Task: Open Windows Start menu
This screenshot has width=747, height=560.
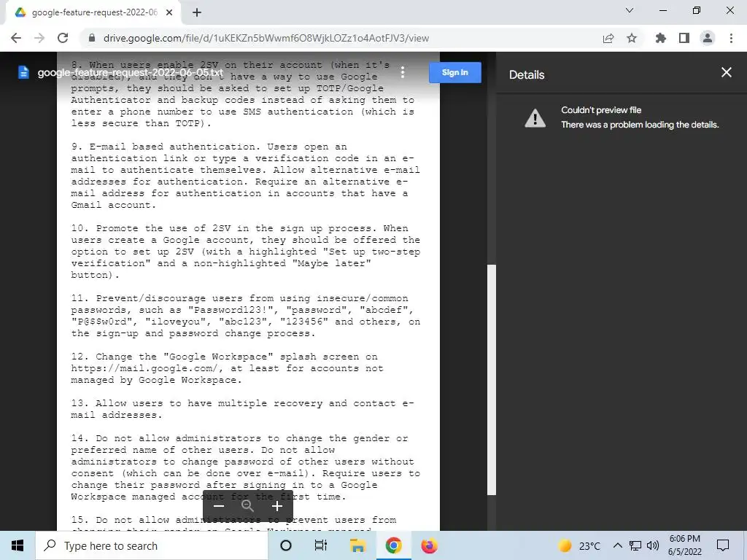Action: (x=18, y=545)
